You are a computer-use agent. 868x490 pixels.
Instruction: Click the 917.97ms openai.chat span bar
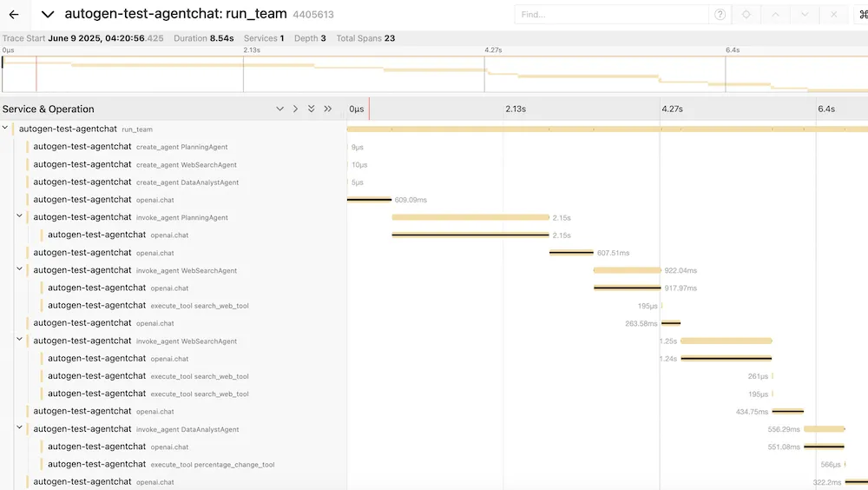point(628,288)
